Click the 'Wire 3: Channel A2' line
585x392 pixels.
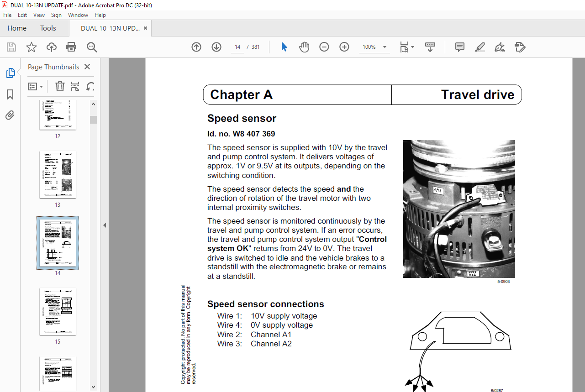click(x=254, y=344)
